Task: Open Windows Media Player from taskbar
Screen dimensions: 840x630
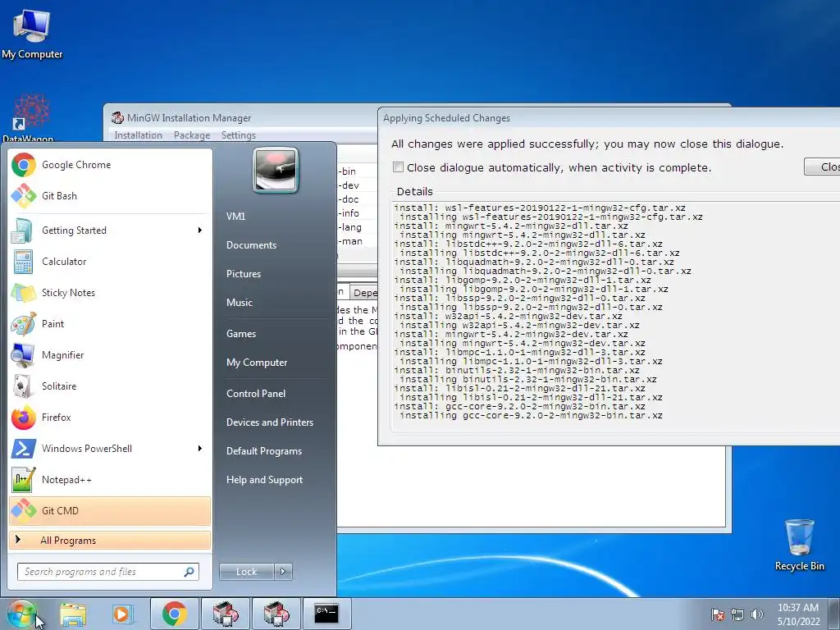Action: click(122, 614)
